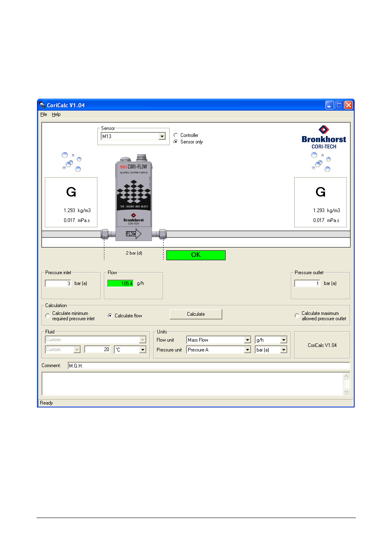Click the outlet gas G symbol
This screenshot has height=555, width=392.
(321, 192)
